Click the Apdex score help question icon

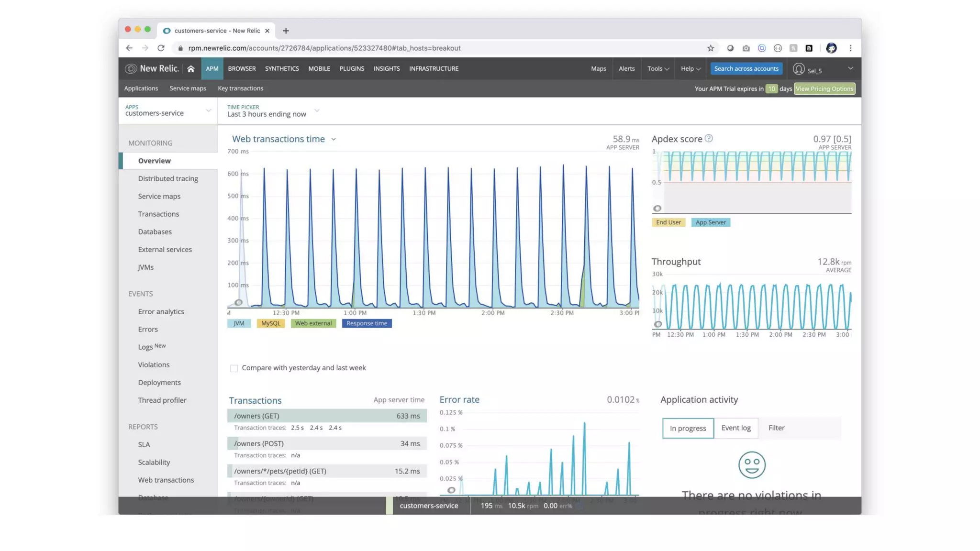pyautogui.click(x=709, y=139)
